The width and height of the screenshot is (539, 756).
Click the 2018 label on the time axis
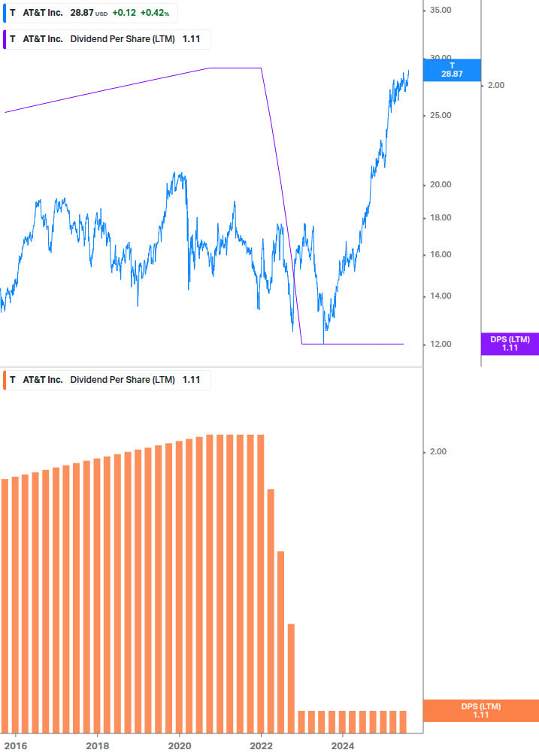coord(97,746)
